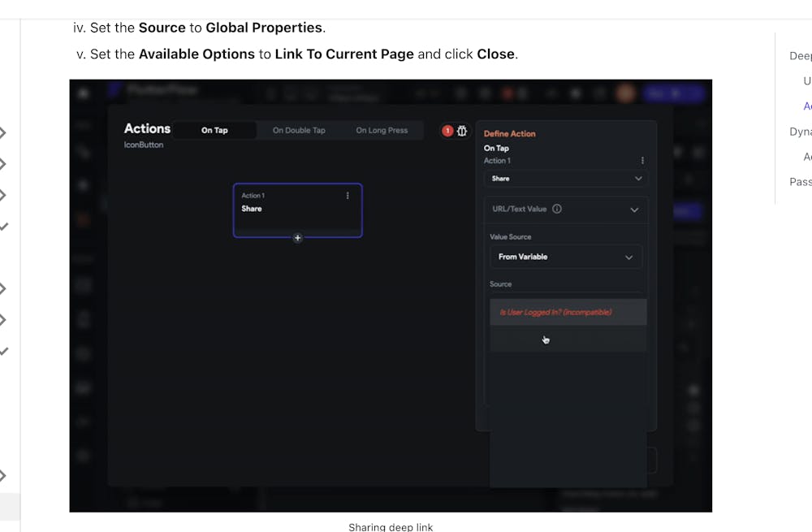Open the Pass… table of contents link

(x=801, y=182)
